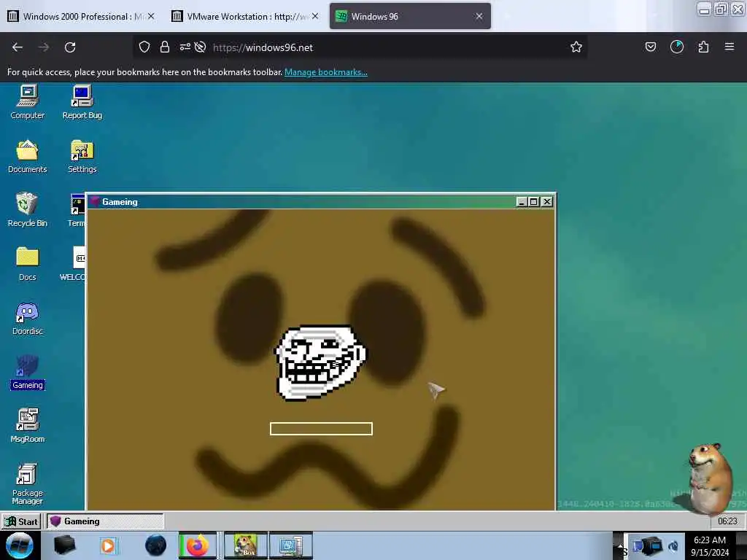Open Firefox from the host taskbar
This screenshot has width=747, height=560.
198,545
